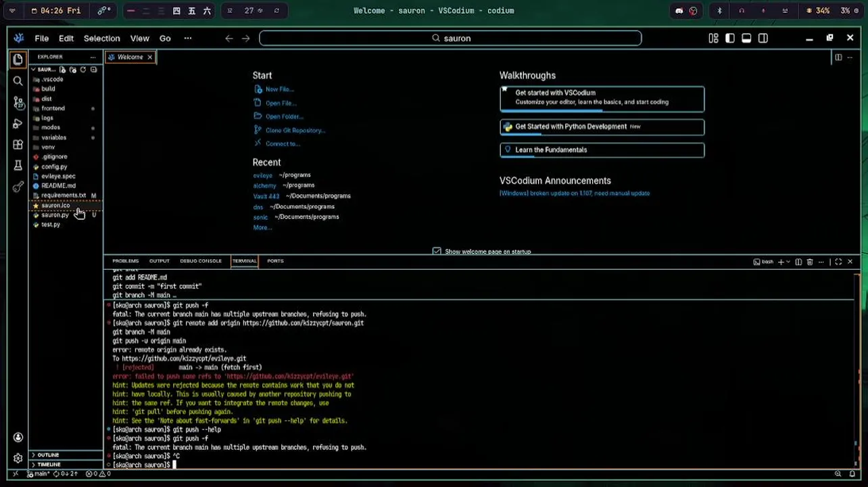Open the Manage gear icon
Image resolution: width=868 pixels, height=487 pixels.
coord(18,458)
